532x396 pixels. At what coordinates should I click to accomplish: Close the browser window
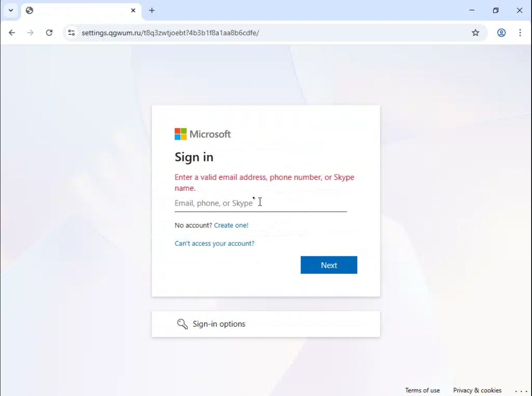[x=519, y=10]
